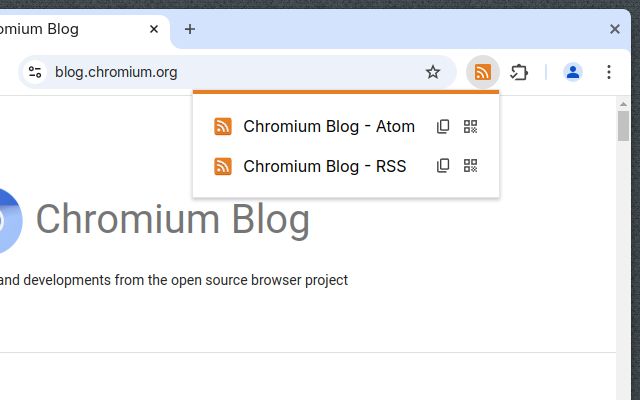Open the Chromium Blog - Atom feed link
This screenshot has height=400, width=640.
tap(328, 126)
